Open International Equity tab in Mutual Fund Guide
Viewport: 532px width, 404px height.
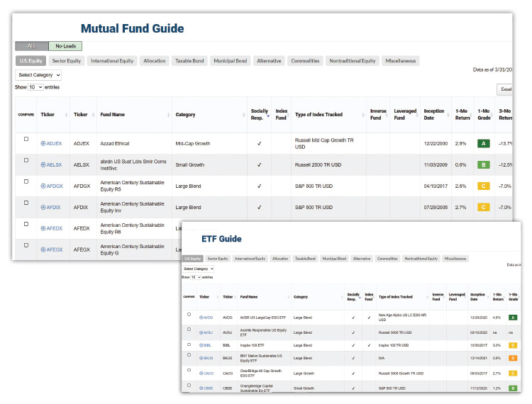pyautogui.click(x=112, y=61)
